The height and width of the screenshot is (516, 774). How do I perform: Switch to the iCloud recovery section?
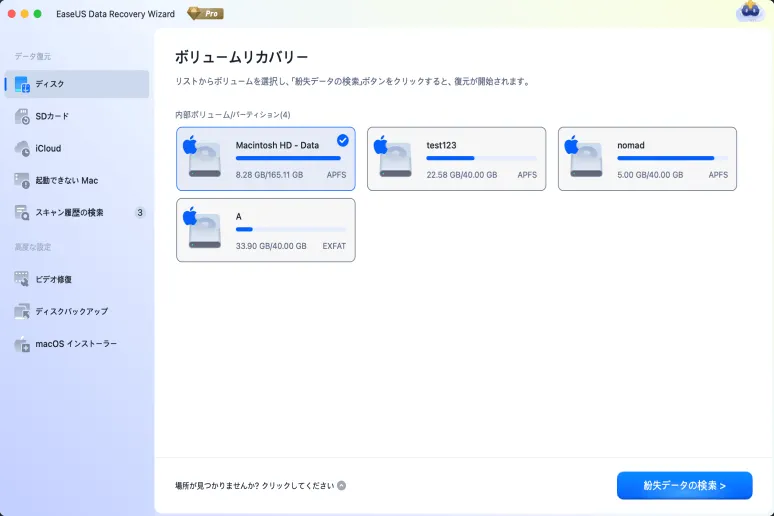point(48,149)
